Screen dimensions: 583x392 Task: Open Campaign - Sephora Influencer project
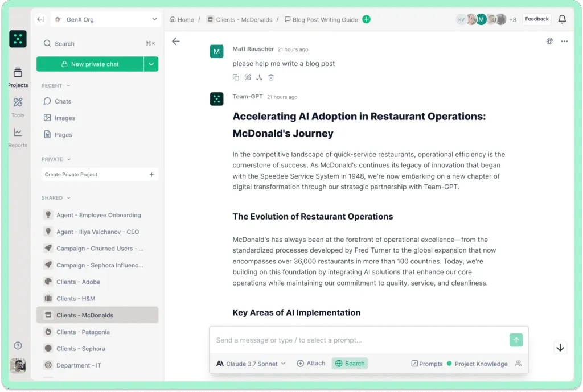point(97,265)
